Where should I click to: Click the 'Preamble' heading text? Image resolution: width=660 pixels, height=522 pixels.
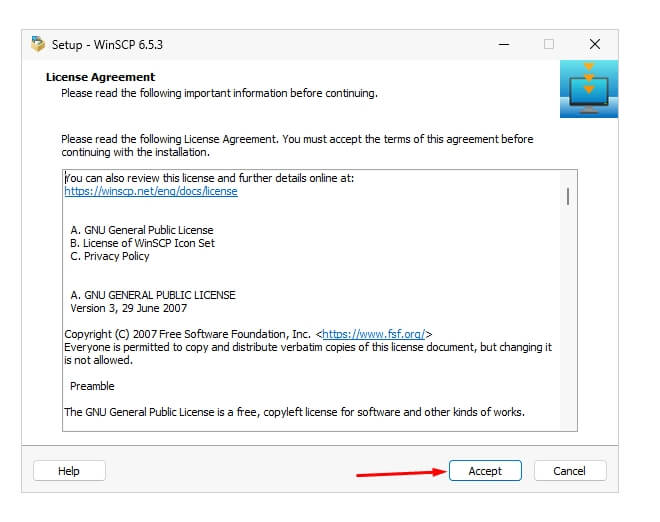92,386
